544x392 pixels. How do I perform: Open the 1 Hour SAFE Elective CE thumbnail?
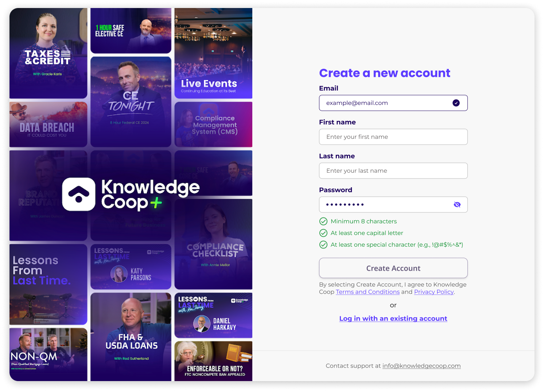(x=131, y=31)
